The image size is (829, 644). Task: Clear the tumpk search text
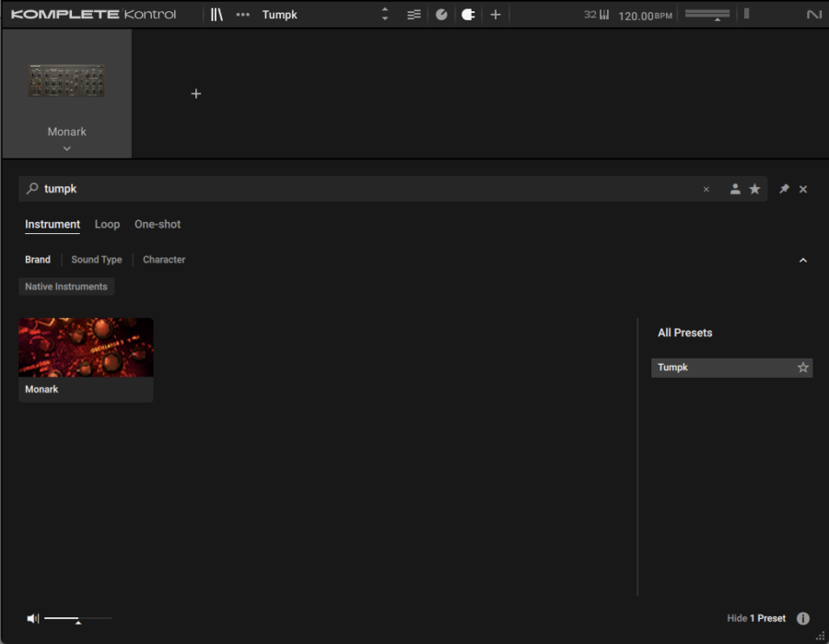point(706,189)
